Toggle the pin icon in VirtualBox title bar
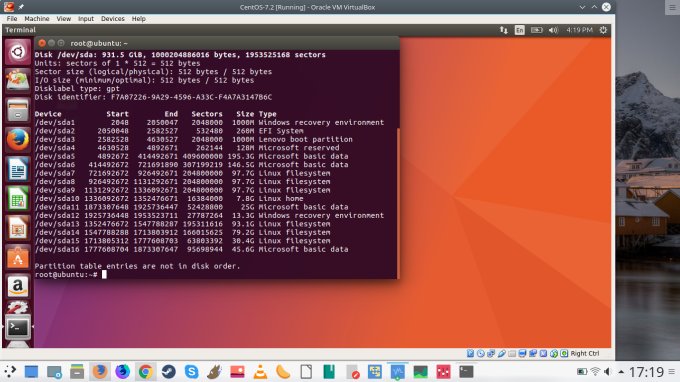680x382 pixels. click(21, 7)
